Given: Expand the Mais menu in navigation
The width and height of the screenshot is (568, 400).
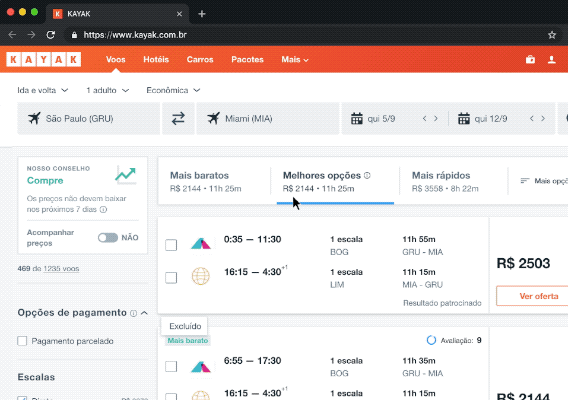Looking at the screenshot, I should click(x=295, y=59).
